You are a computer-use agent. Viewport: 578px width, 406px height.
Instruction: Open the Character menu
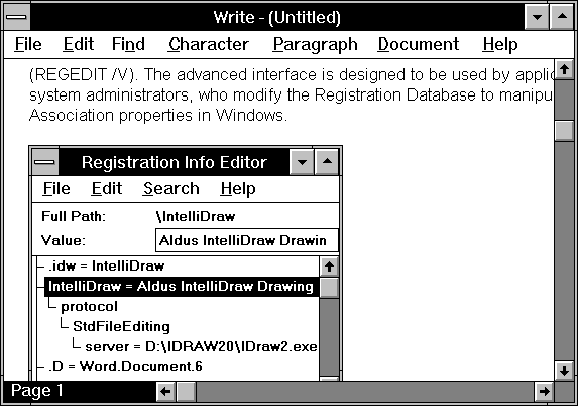pyautogui.click(x=208, y=44)
